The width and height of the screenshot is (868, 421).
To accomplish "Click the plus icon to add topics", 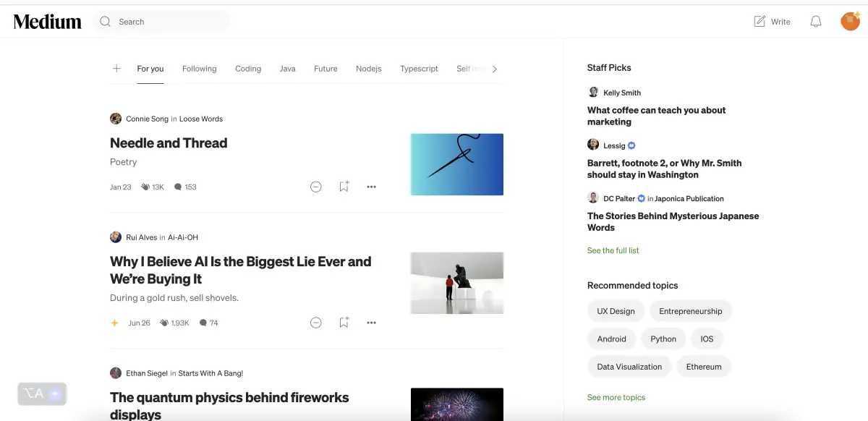I will point(116,69).
